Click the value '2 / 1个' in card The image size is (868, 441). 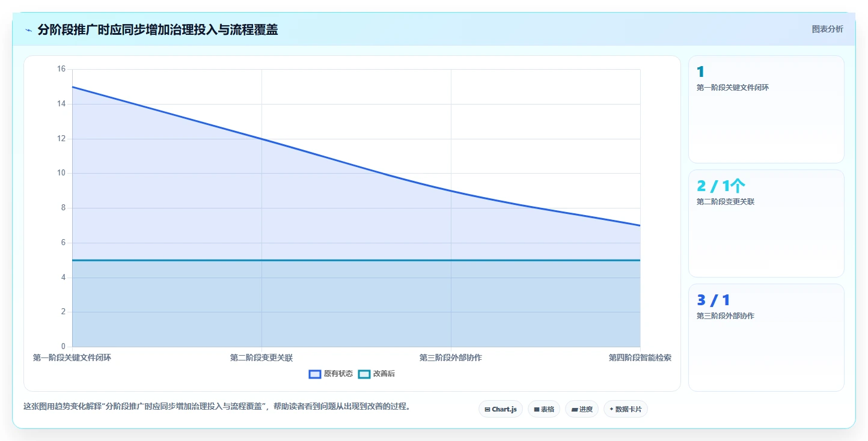(x=721, y=186)
